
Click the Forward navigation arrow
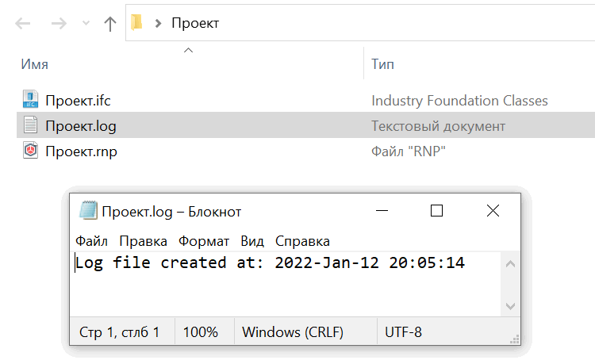click(x=59, y=24)
